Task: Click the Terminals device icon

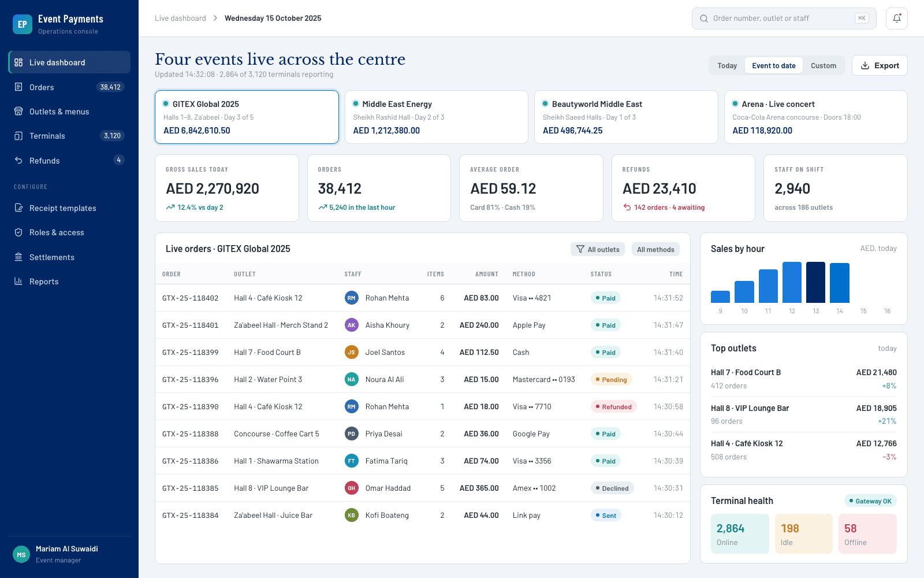Action: [18, 136]
